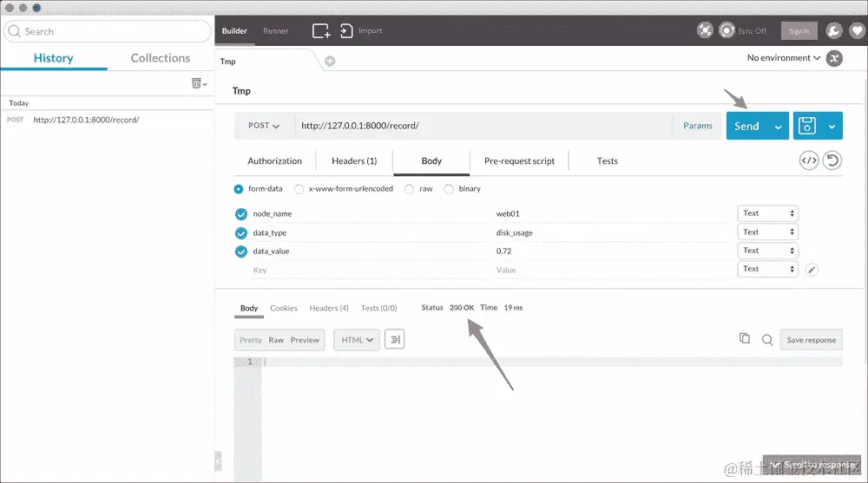Select the x-www-form-urlencoded radio button
This screenshot has width=868, height=483.
299,189
